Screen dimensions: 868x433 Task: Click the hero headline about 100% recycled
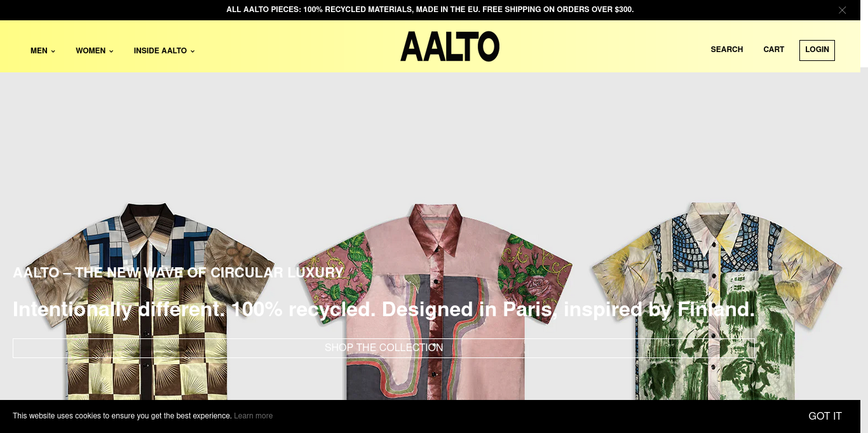[x=384, y=309]
